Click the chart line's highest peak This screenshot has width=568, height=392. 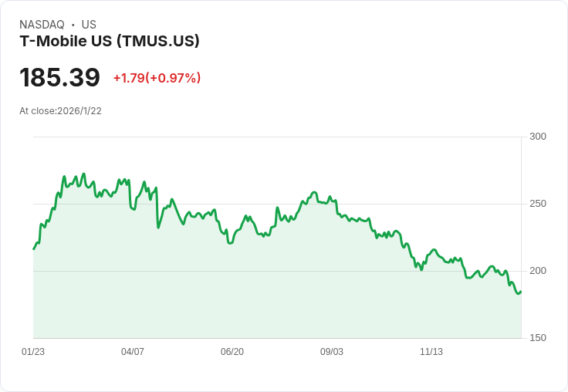pos(83,174)
